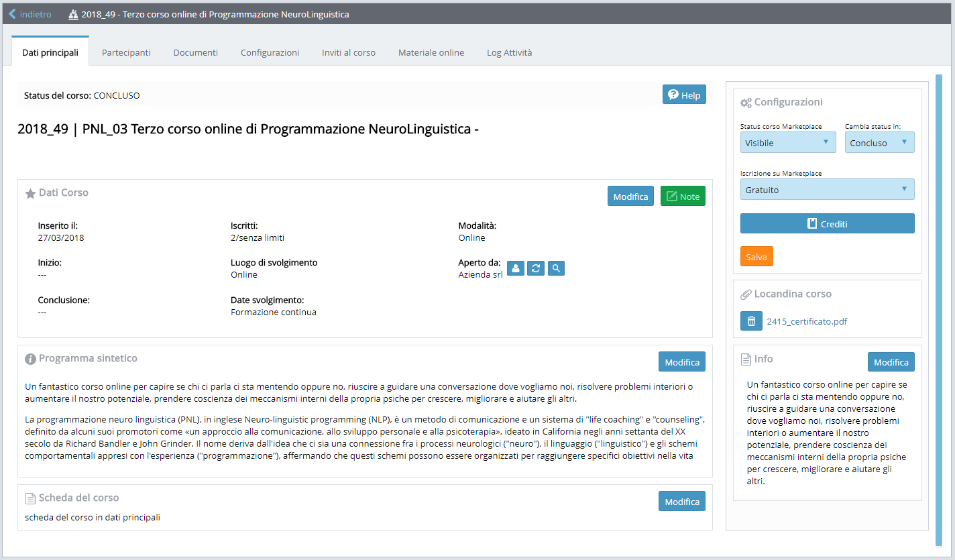955x560 pixels.
Task: Click the paperclip icon beside Locandina corso
Action: coord(746,294)
